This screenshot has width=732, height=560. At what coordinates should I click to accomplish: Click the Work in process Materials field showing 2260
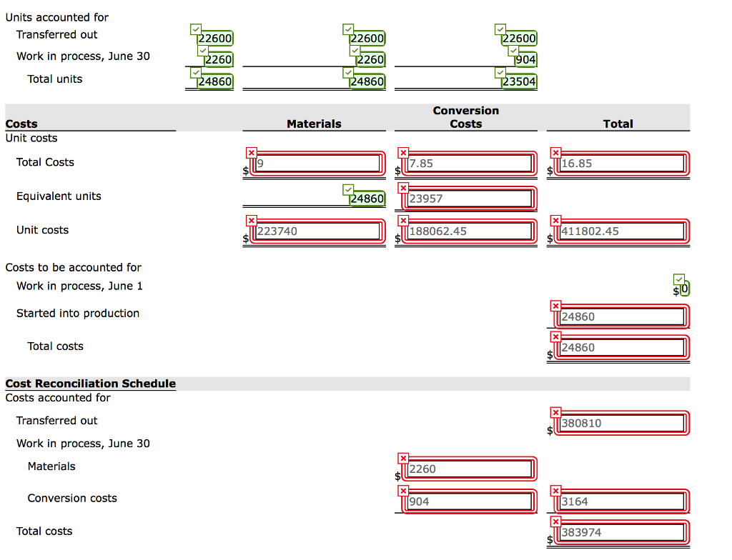[x=470, y=469]
